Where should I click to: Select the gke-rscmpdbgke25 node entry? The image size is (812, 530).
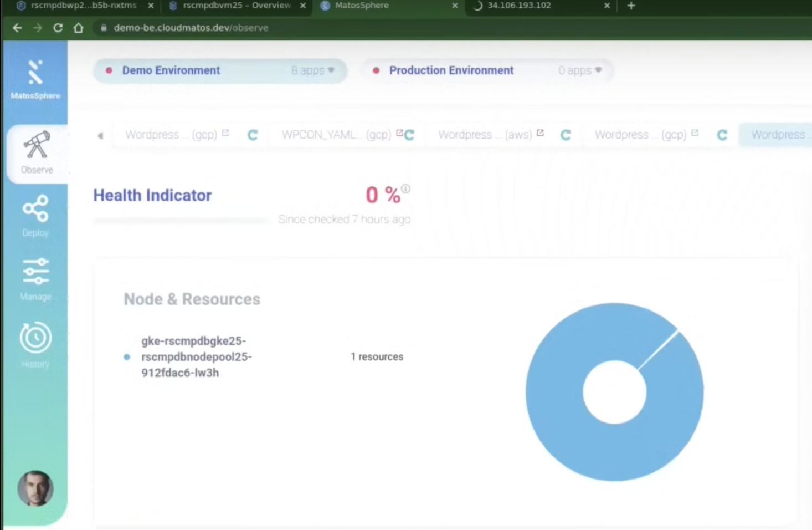pyautogui.click(x=196, y=356)
